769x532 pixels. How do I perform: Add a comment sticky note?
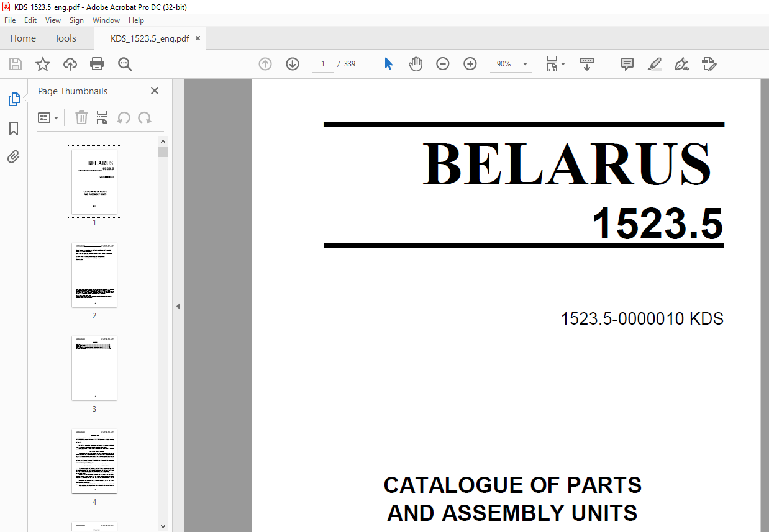tap(627, 64)
